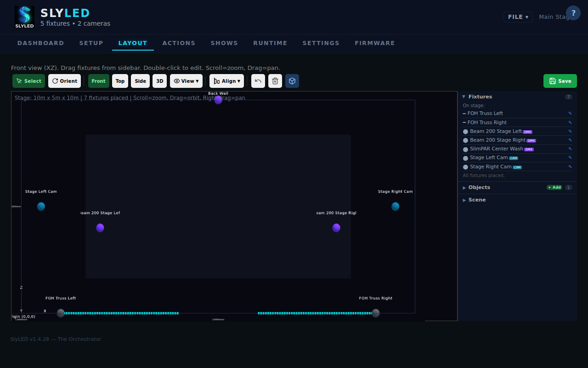This screenshot has height=368, width=588.
Task: Enable Orient mode
Action: click(64, 81)
